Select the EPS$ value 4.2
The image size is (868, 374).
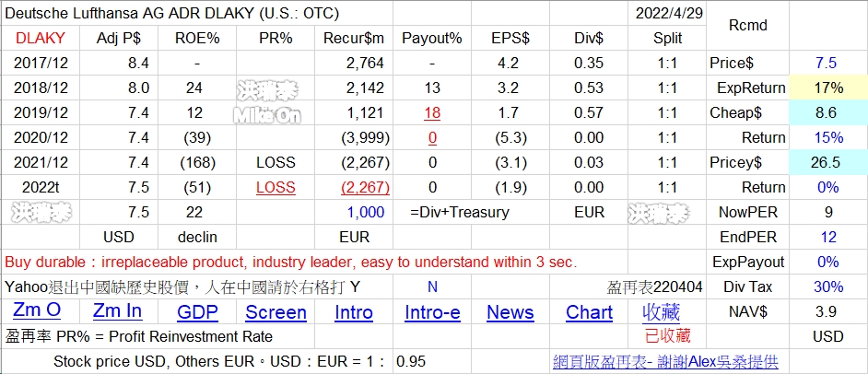(509, 63)
